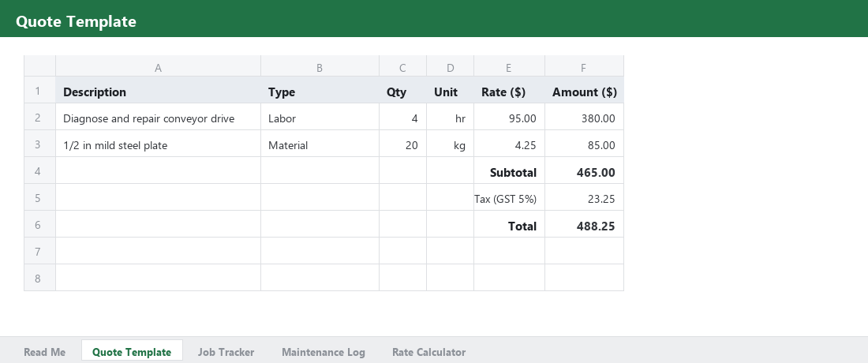Select row 6 header

(x=40, y=224)
